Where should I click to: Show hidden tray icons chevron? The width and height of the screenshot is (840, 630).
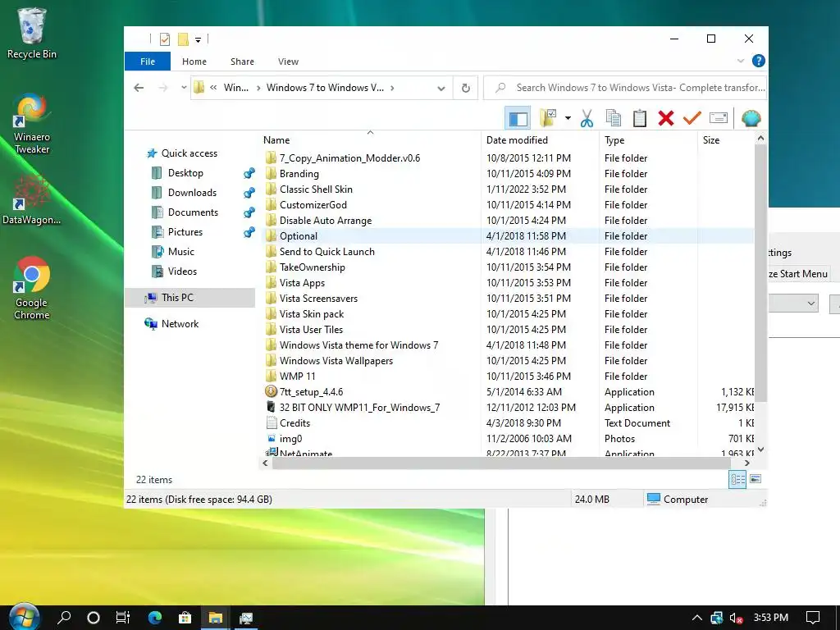coord(697,618)
